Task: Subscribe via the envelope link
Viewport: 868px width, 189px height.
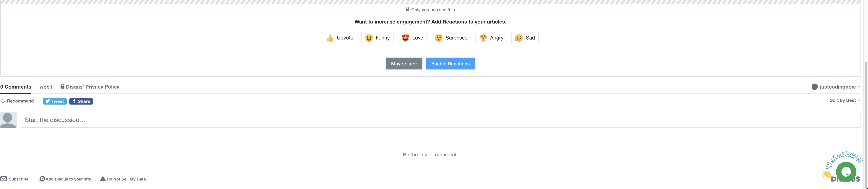Action: [x=14, y=179]
